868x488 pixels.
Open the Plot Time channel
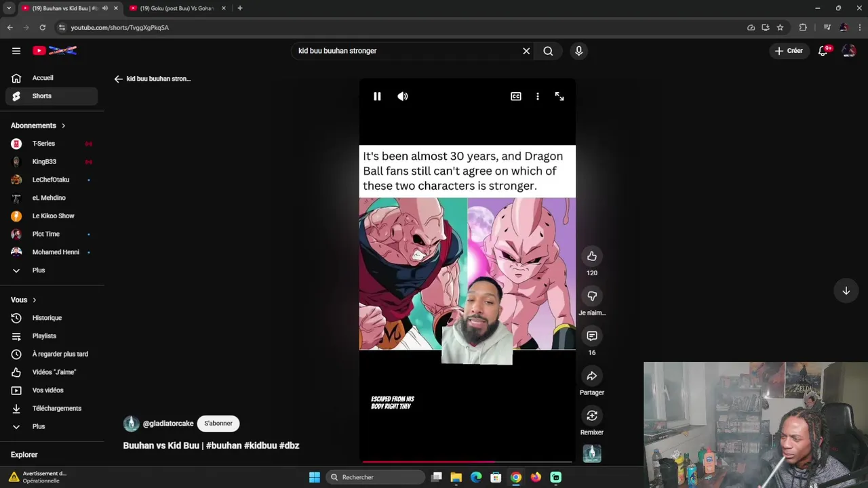tap(52, 234)
